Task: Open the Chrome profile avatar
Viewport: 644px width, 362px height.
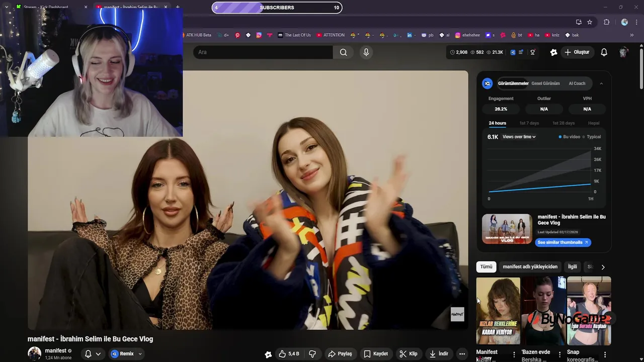Action: (624, 22)
